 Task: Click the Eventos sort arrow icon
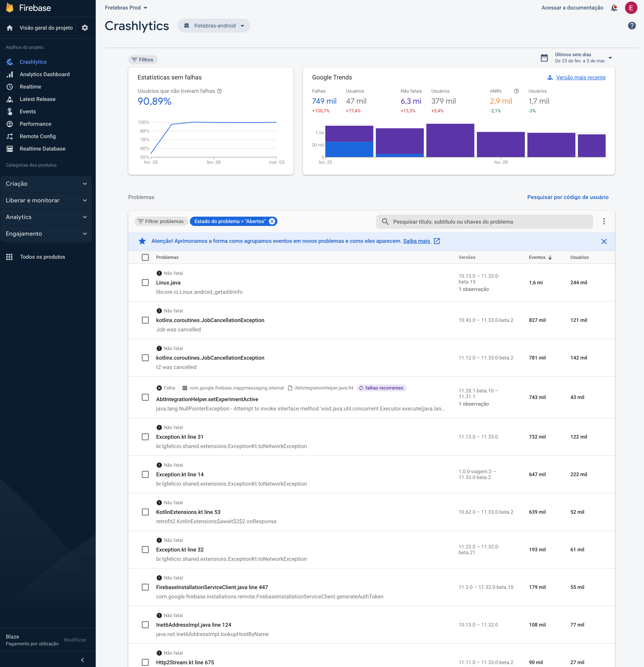click(550, 258)
